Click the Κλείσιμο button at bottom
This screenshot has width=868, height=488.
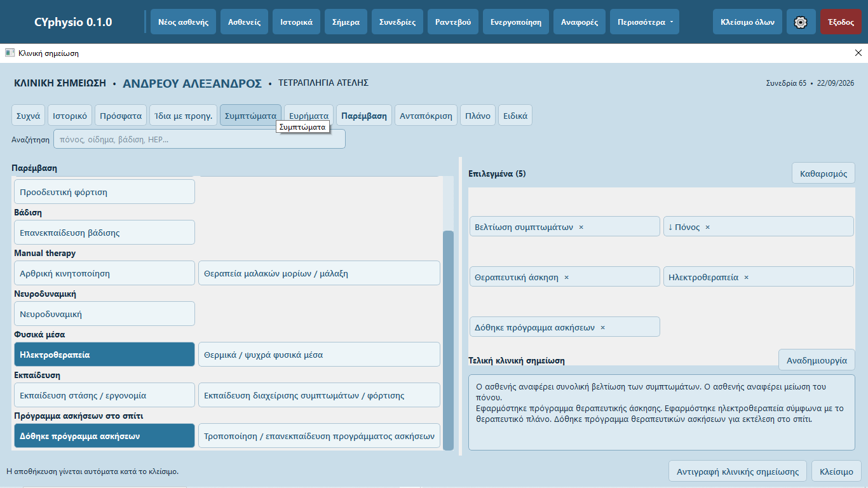836,471
